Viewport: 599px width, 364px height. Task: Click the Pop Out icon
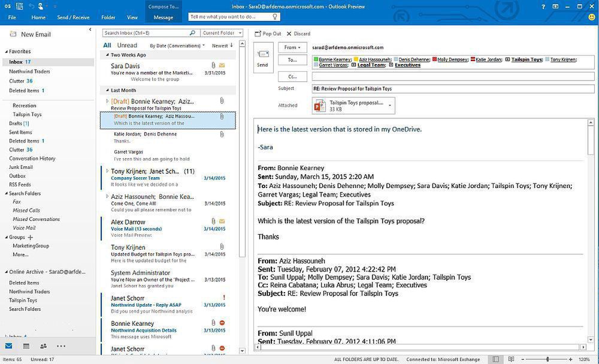pyautogui.click(x=258, y=34)
